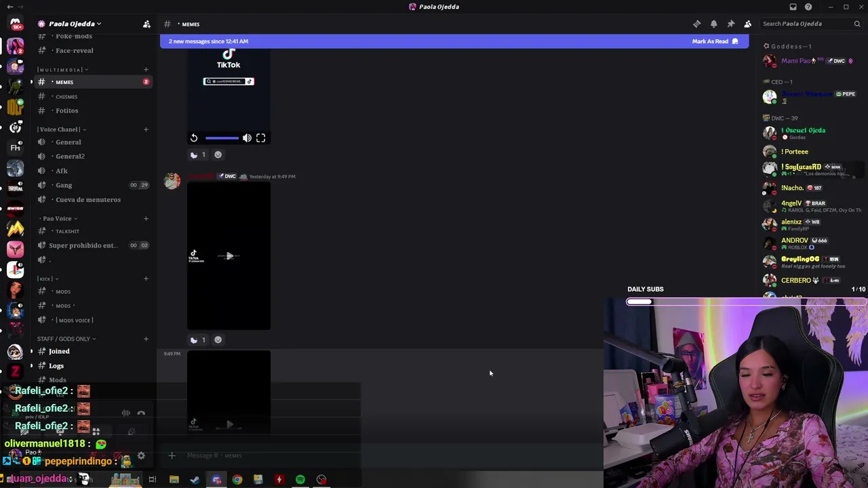
Task: Collapse the MULTIMEDIA category
Action: (x=63, y=70)
